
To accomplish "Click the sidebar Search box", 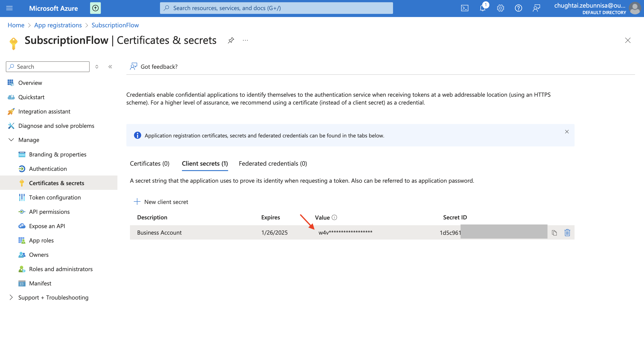I will (x=48, y=67).
